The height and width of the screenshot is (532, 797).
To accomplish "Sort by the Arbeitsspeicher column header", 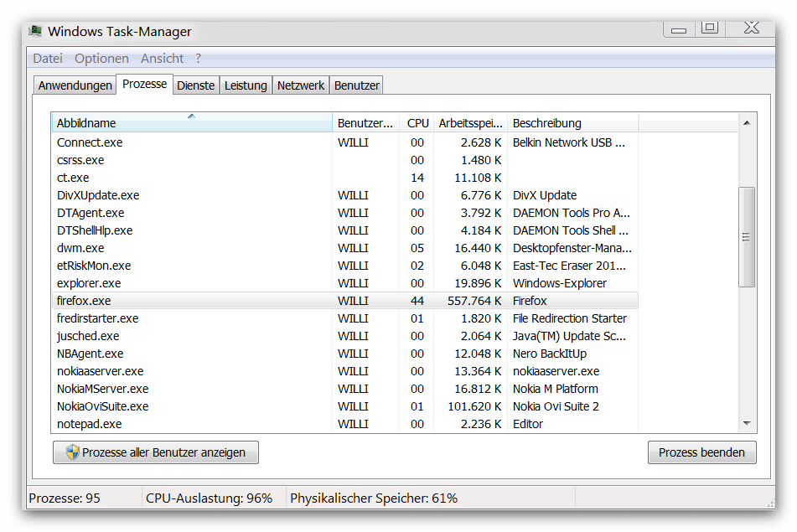I will [x=470, y=123].
